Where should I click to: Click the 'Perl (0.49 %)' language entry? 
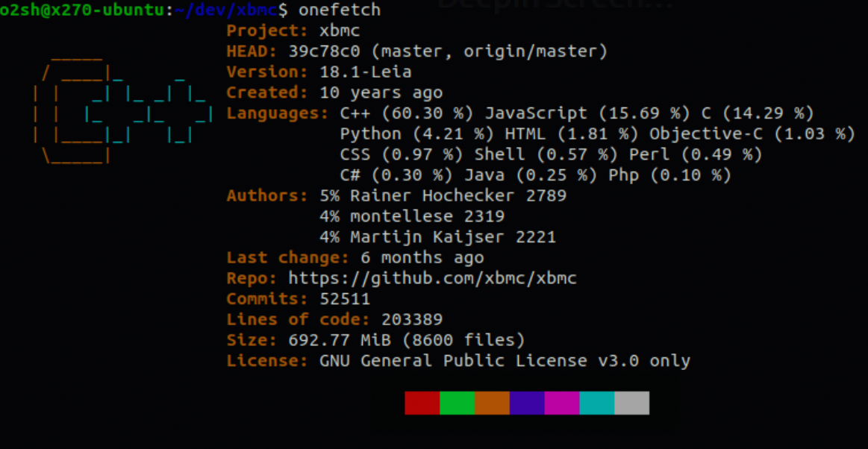[696, 155]
